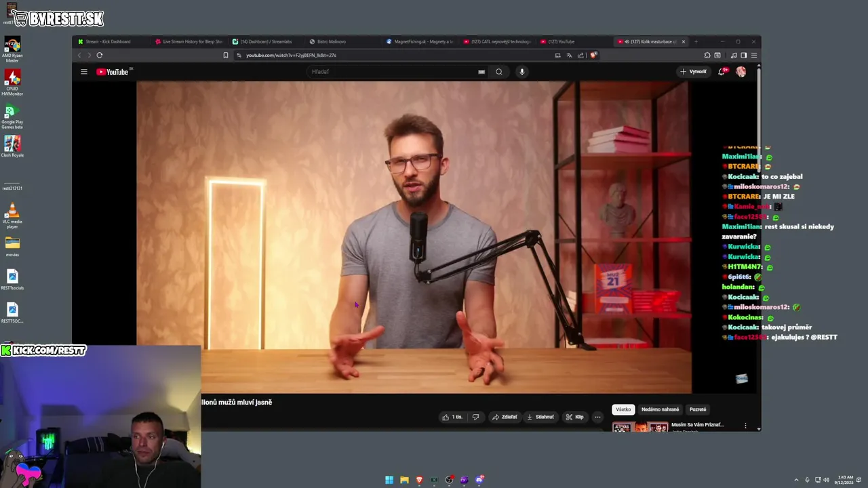The width and height of the screenshot is (868, 488).
Task: Like the video showing 1 tis.
Action: tap(452, 417)
